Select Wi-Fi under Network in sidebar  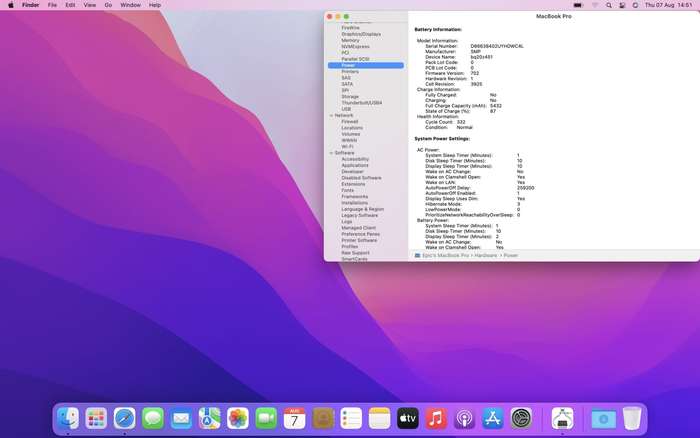(347, 146)
